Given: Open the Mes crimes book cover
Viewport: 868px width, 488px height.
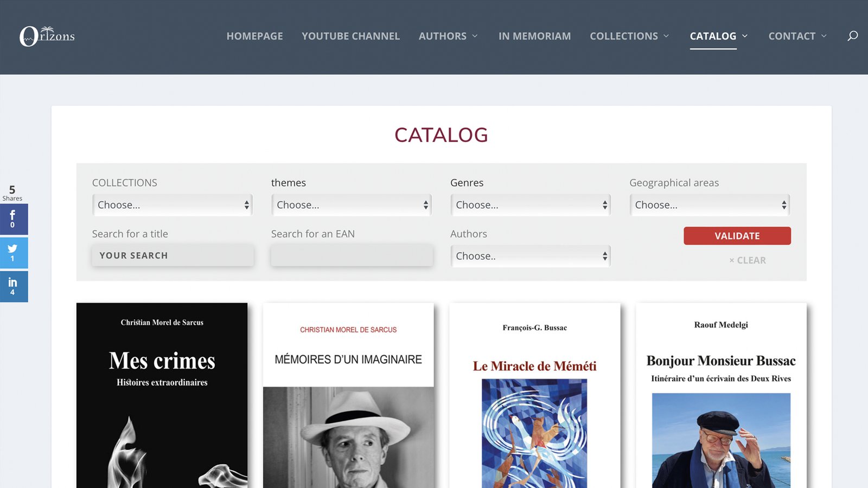Looking at the screenshot, I should (x=162, y=395).
